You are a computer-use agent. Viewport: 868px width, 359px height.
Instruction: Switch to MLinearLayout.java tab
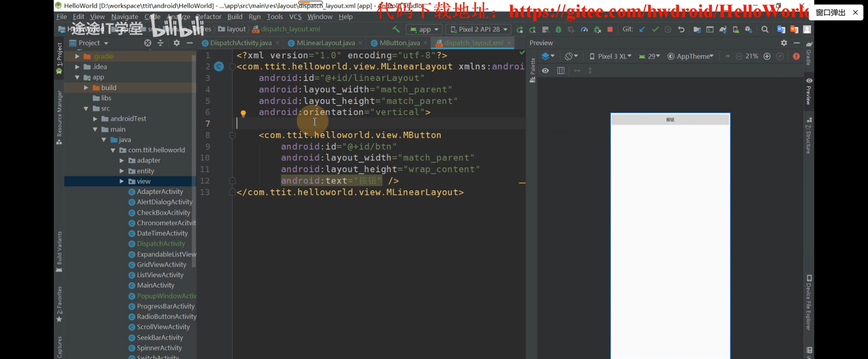[x=325, y=43]
